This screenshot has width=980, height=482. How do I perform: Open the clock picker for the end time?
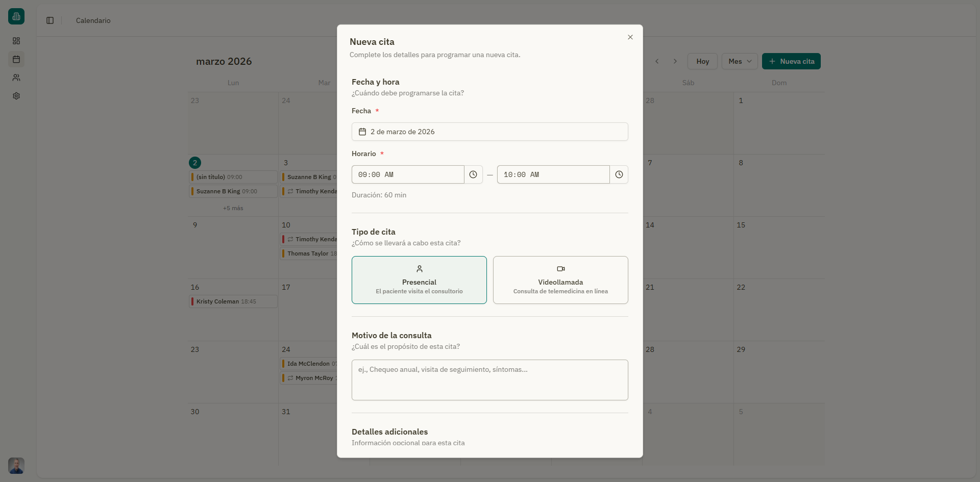click(x=619, y=174)
